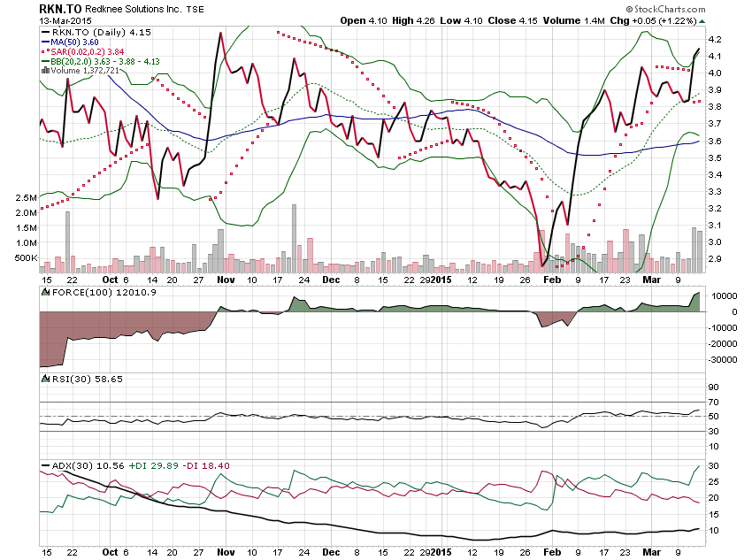Image resolution: width=752 pixels, height=560 pixels.
Task: Click the '13-Mar-2015' date label
Action: (x=65, y=20)
